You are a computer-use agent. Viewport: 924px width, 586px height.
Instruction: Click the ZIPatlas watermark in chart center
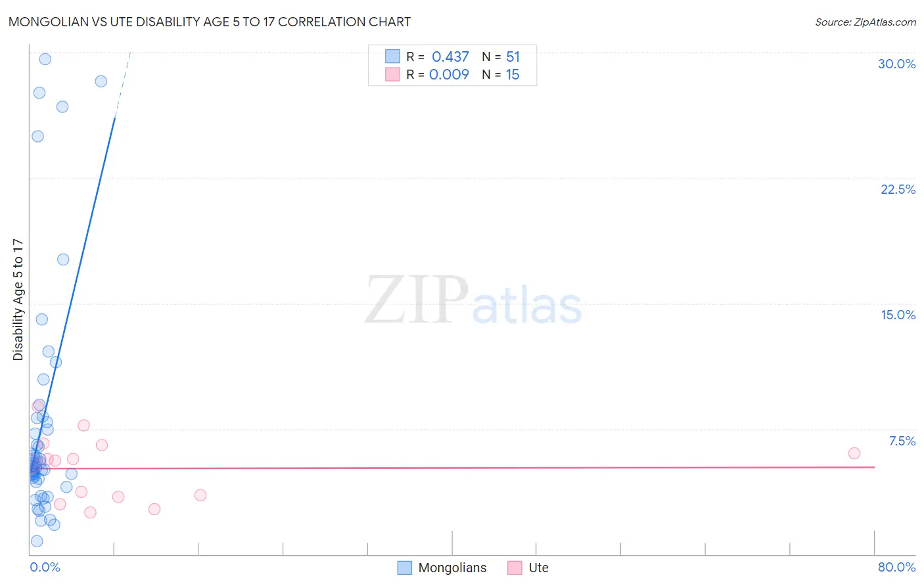473,300
